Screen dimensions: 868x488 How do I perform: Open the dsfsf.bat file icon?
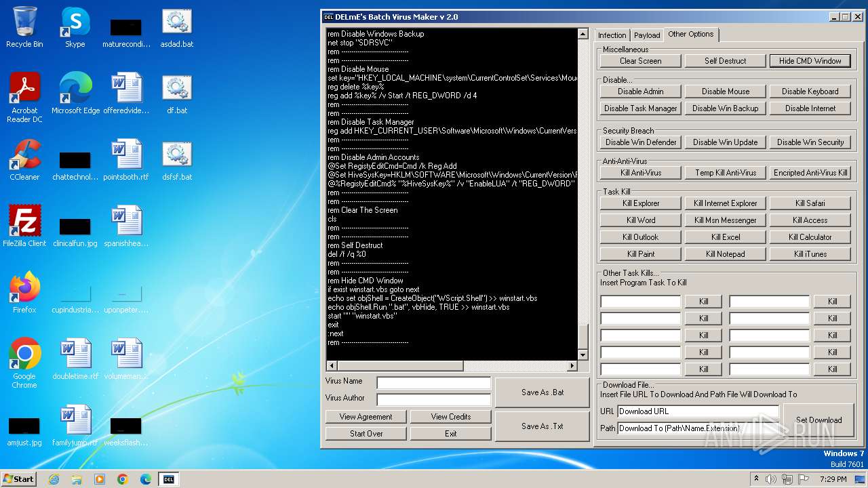pyautogui.click(x=176, y=160)
